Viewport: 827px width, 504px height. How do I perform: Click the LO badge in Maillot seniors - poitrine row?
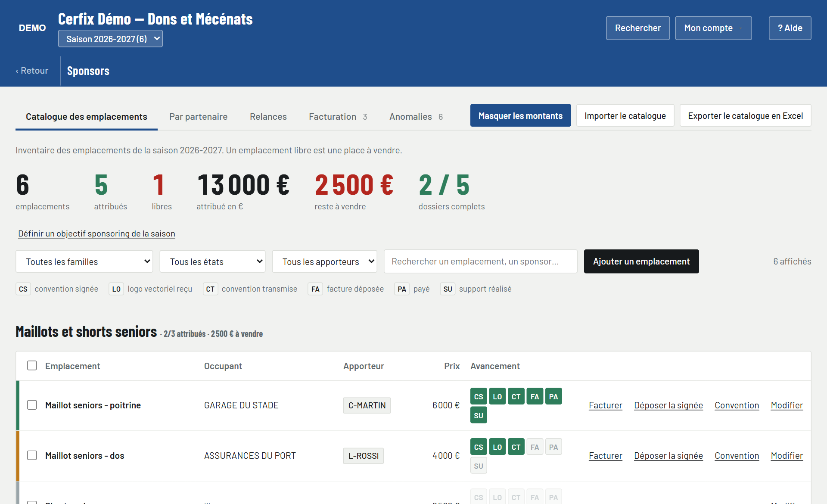tap(497, 396)
